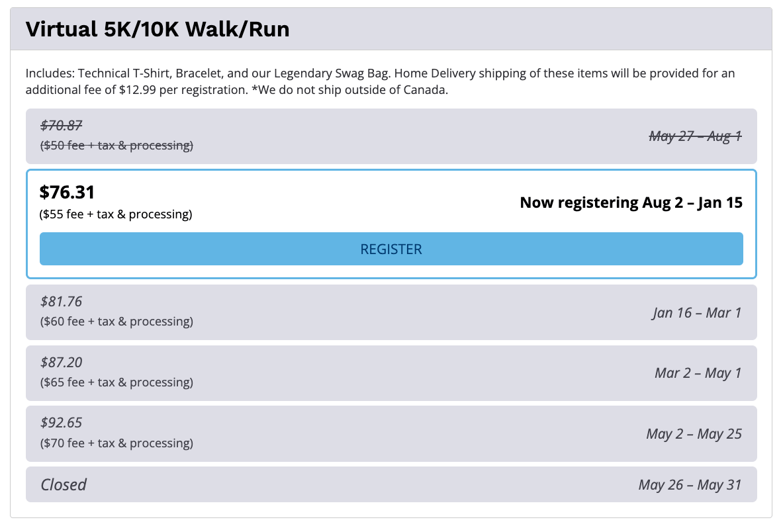Screen dimensions: 783x532
Task: Select the $87.20 price tier
Action: (x=61, y=363)
